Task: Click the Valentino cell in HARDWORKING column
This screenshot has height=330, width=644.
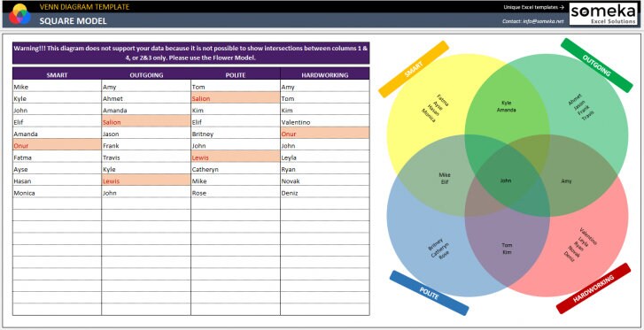Action: pos(325,122)
